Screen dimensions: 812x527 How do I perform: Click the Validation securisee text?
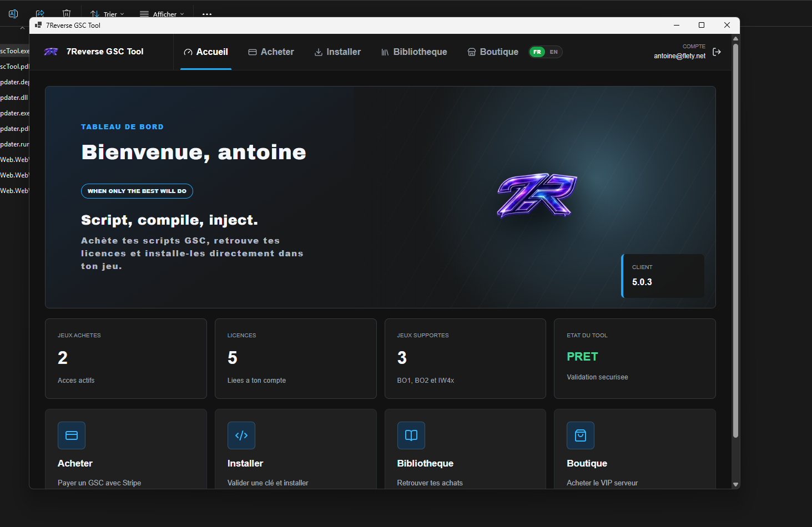[x=597, y=377]
